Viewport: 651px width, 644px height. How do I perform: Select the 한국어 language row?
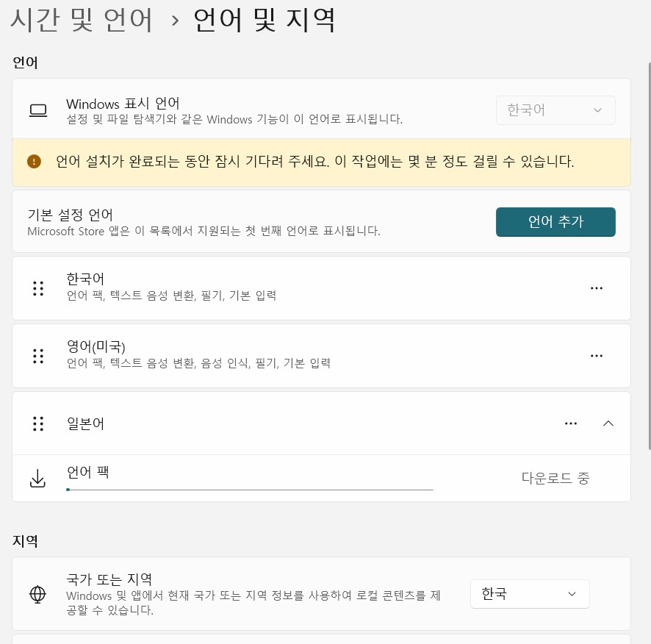coord(294,288)
